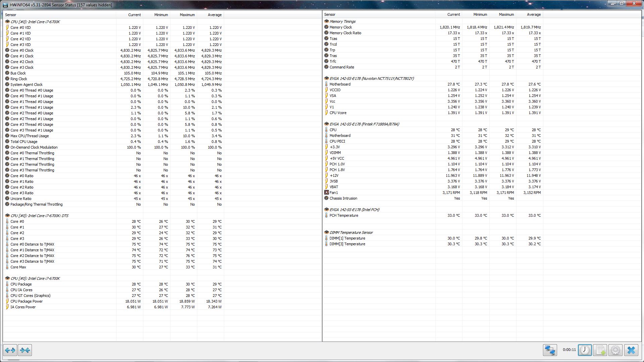
Task: Click the Ring Clock icon
Action: pyautogui.click(x=7, y=79)
